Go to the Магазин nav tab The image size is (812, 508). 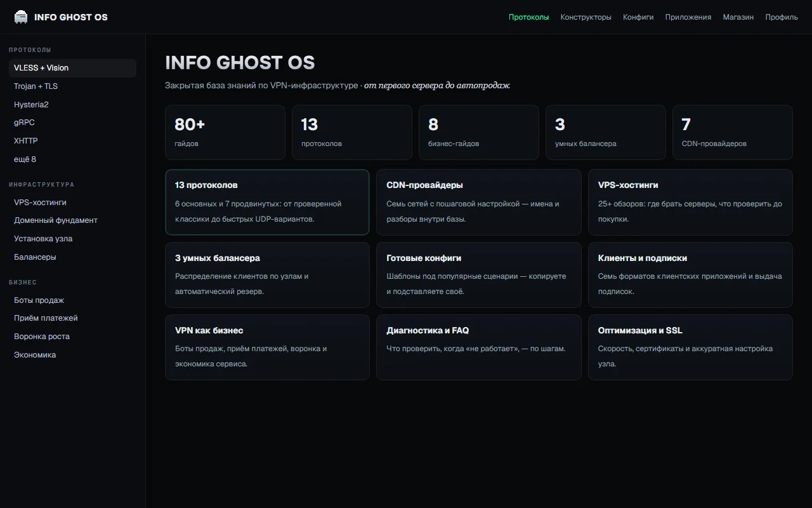click(738, 17)
